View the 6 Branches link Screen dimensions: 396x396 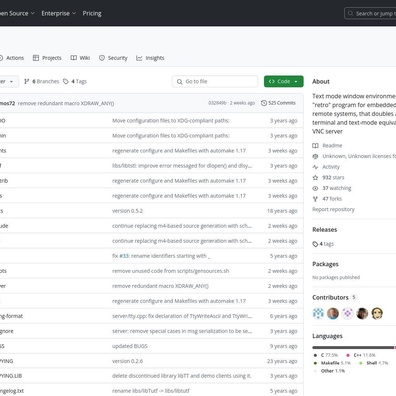(42, 81)
